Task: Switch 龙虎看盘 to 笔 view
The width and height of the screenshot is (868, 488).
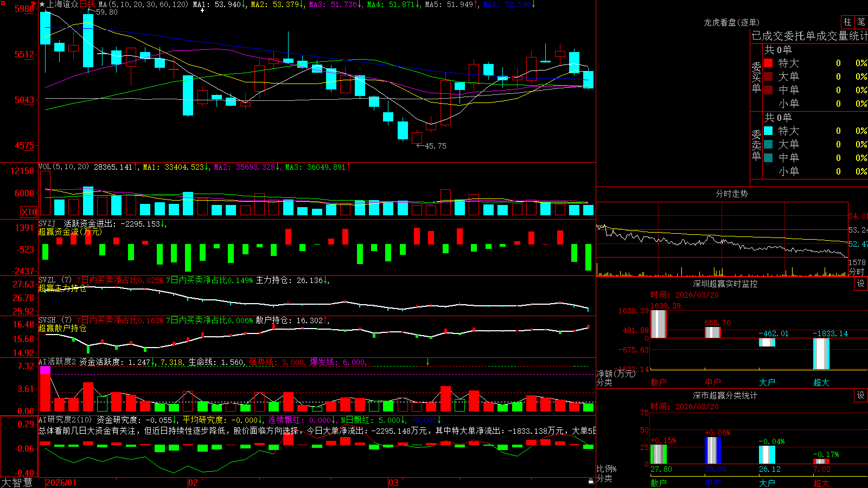Action: click(x=861, y=22)
